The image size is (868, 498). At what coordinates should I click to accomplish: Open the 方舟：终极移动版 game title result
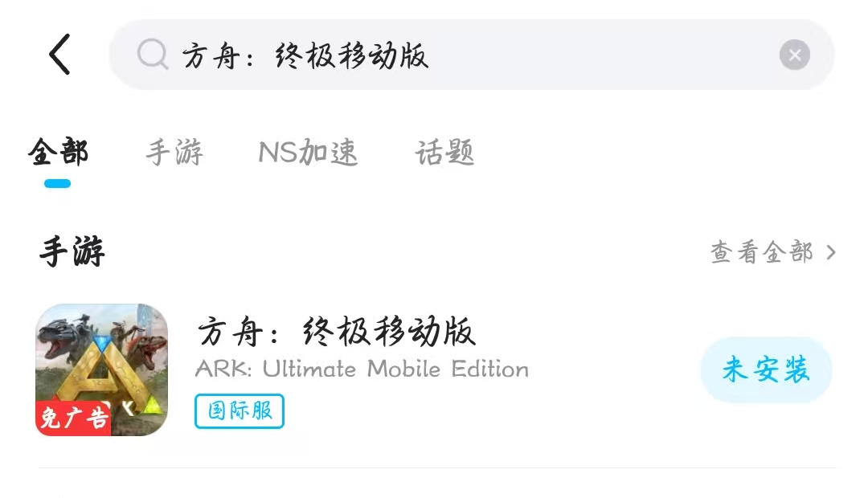pos(337,332)
